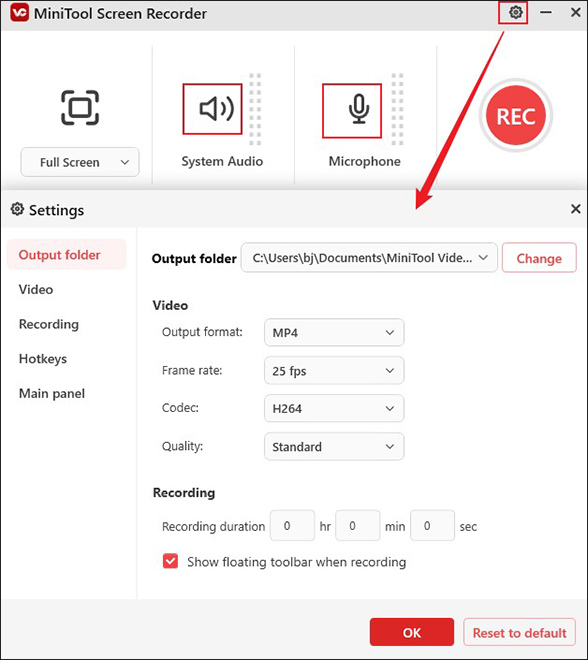Viewport: 588px width, 660px height.
Task: Open settings via the gear icon in title bar
Action: click(515, 12)
